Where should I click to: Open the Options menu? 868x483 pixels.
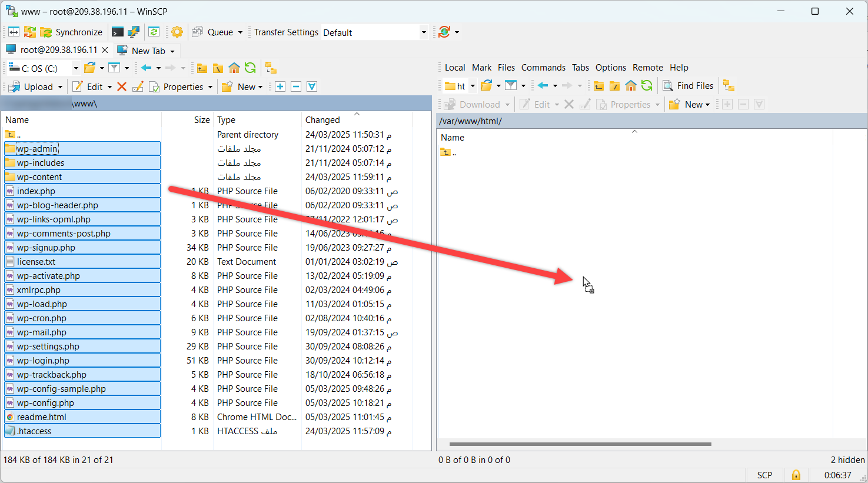point(611,68)
